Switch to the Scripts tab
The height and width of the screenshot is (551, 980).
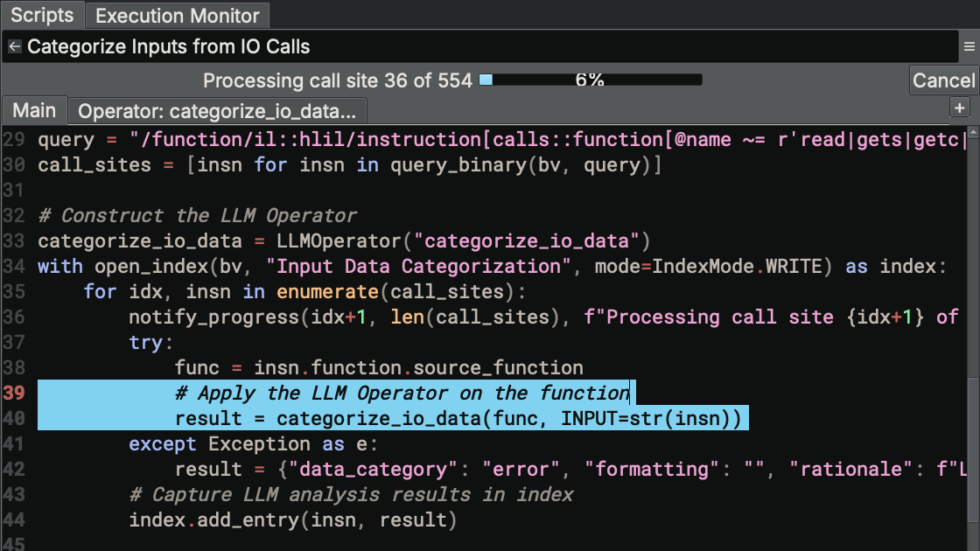(42, 15)
